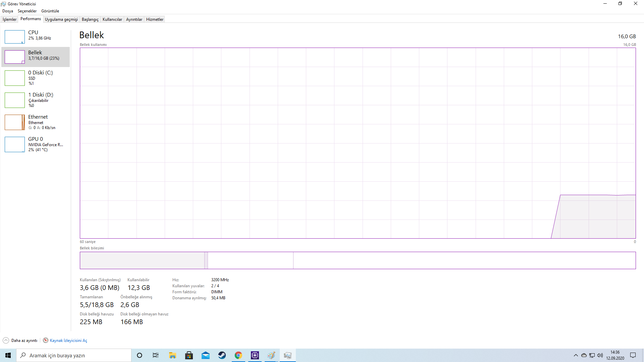644x362 pixels.
Task: Open Google Chrome from the taskbar
Action: click(x=238, y=355)
